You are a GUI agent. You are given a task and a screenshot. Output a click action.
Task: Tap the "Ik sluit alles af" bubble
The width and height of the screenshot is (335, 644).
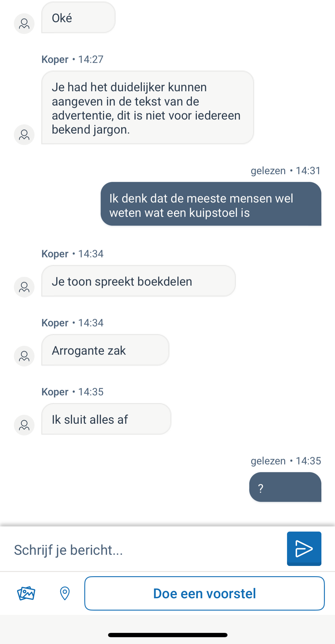pos(106,419)
